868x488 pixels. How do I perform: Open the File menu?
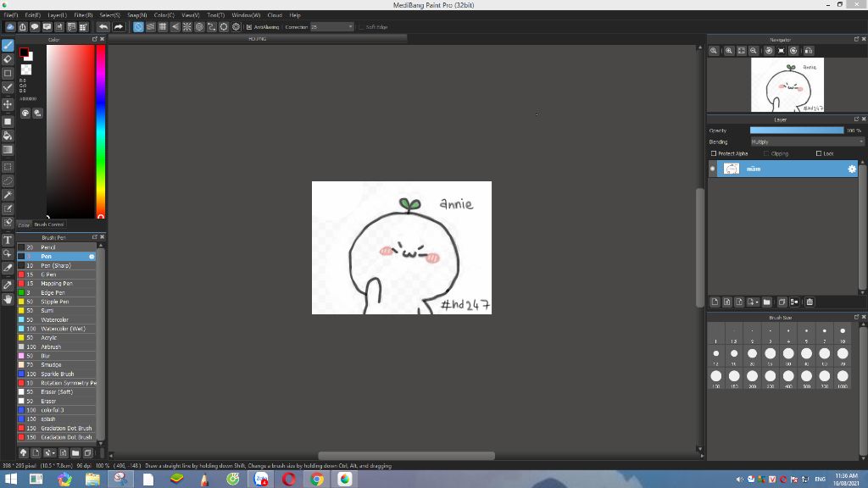(10, 15)
